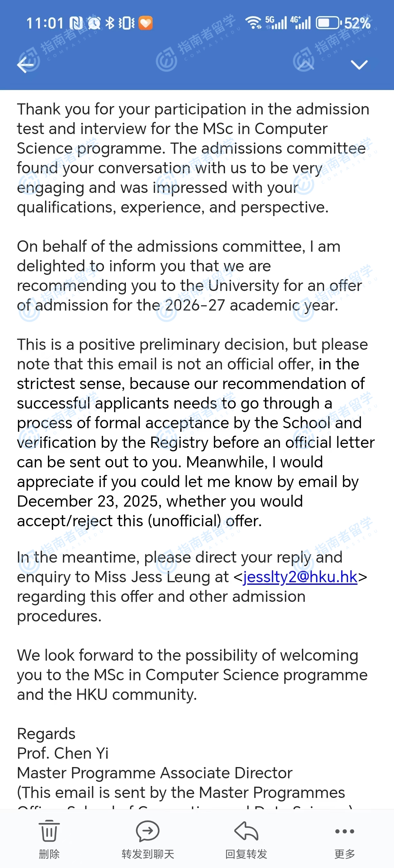
Task: Tap the forward-to-chat bubble icon
Action: click(x=147, y=831)
